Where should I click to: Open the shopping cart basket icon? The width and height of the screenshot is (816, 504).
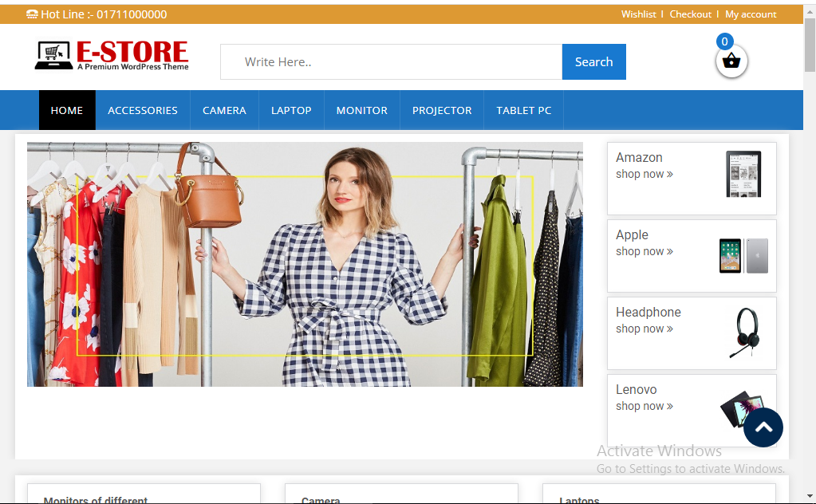[731, 61]
